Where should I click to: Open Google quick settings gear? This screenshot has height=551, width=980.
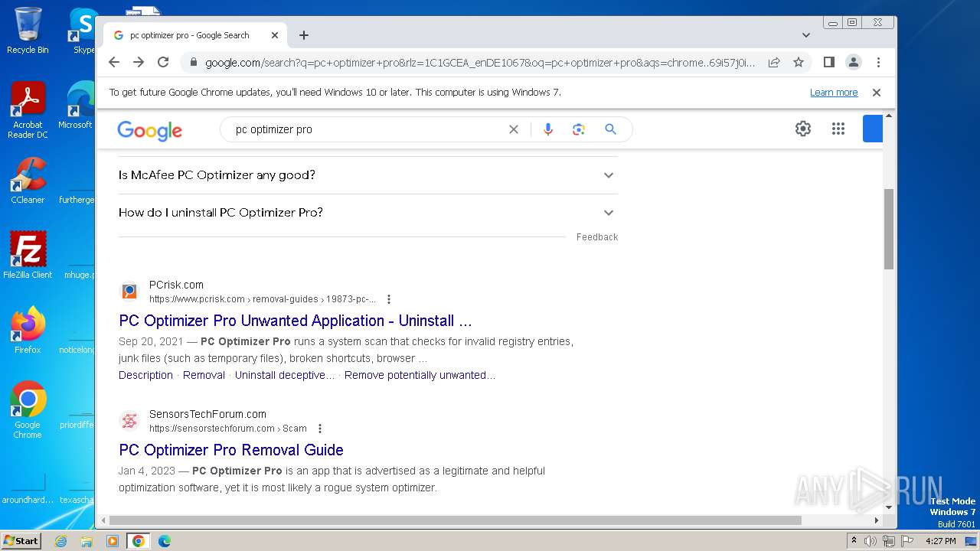click(x=803, y=129)
